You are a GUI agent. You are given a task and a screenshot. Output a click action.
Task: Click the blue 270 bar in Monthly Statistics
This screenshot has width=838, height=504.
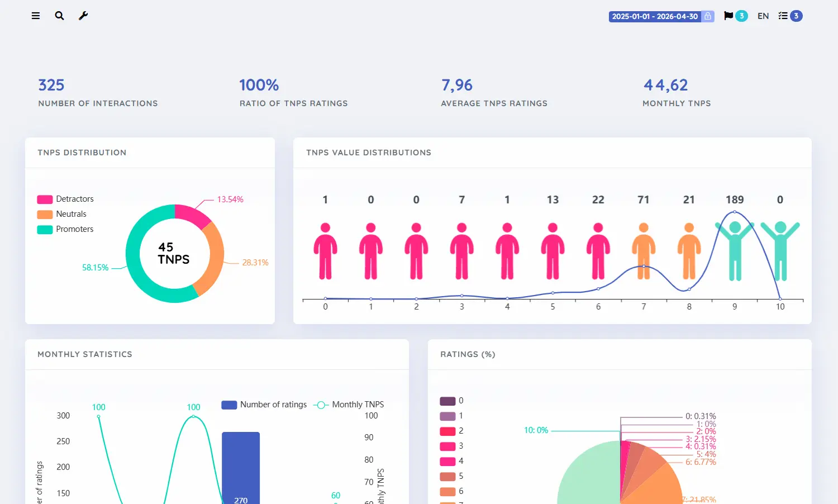coord(241,468)
